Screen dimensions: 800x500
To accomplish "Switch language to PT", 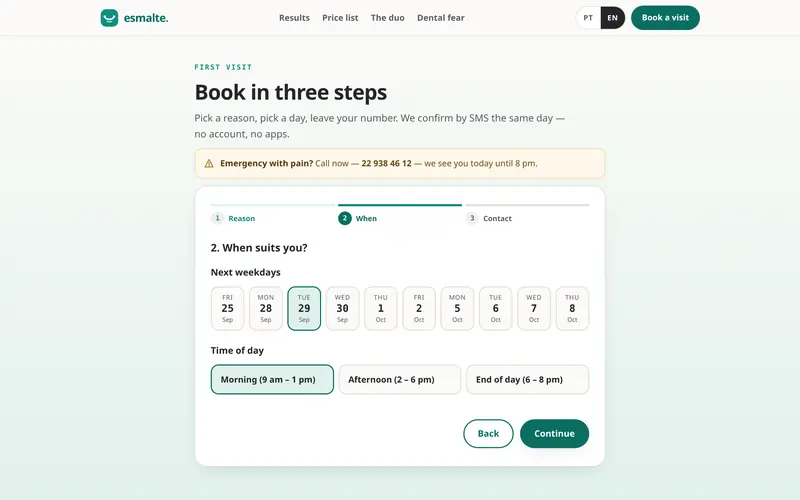I will pos(588,18).
